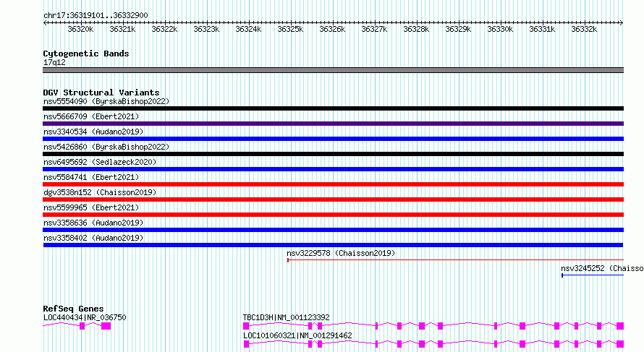
Task: Click nsv3340534 (Audano2019) variant label
Action: [x=93, y=132]
